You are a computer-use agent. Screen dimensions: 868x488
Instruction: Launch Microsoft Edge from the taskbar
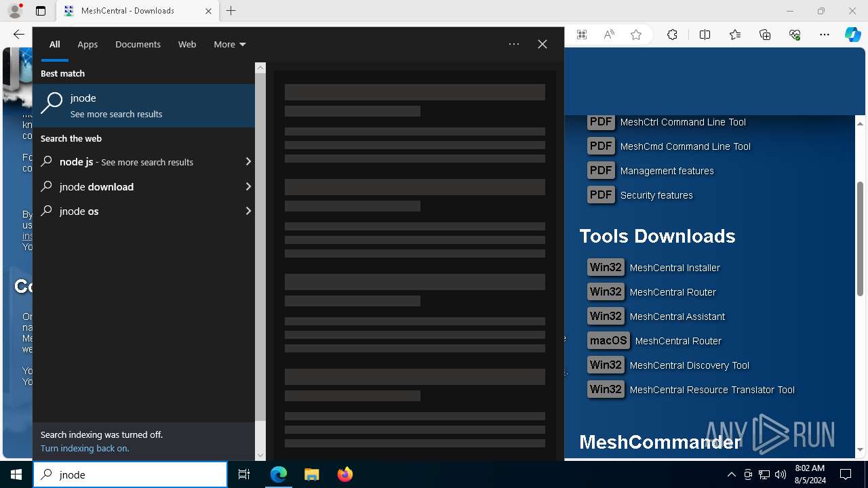point(279,474)
